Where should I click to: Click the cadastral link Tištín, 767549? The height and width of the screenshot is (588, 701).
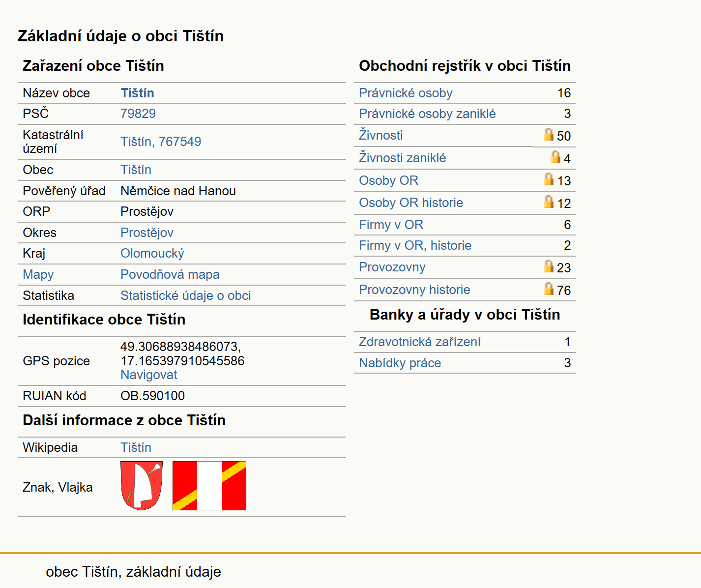click(x=161, y=142)
